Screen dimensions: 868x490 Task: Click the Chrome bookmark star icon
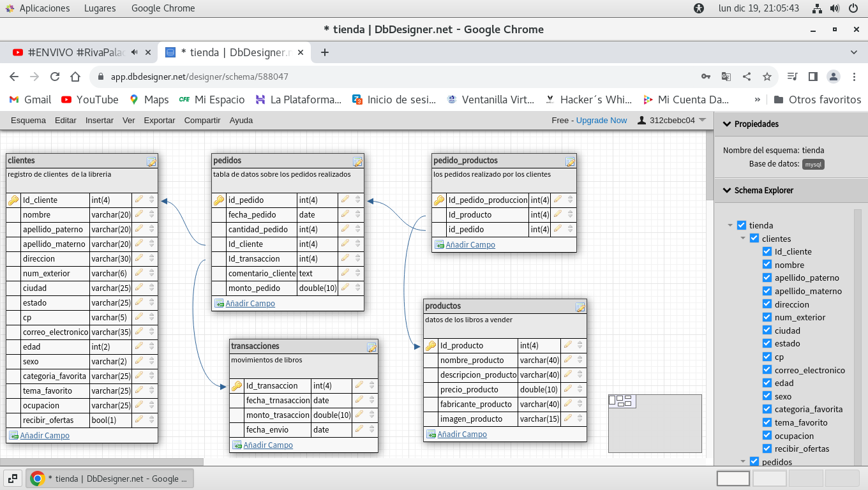click(x=767, y=77)
